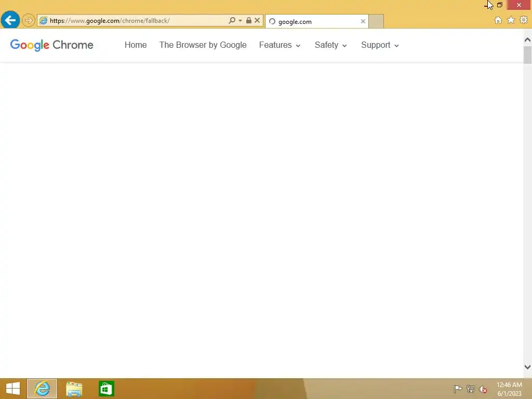Click the Action Center flag icon
Screen dimensions: 532x399
click(458, 389)
